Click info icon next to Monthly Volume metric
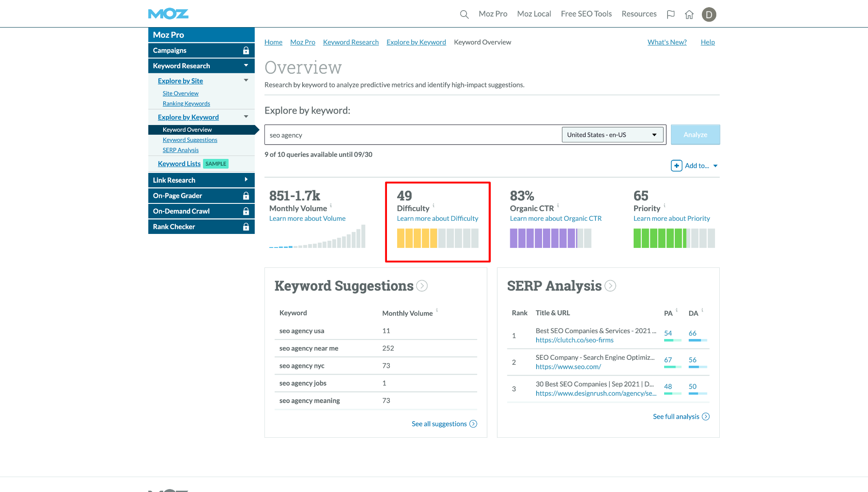 [331, 206]
